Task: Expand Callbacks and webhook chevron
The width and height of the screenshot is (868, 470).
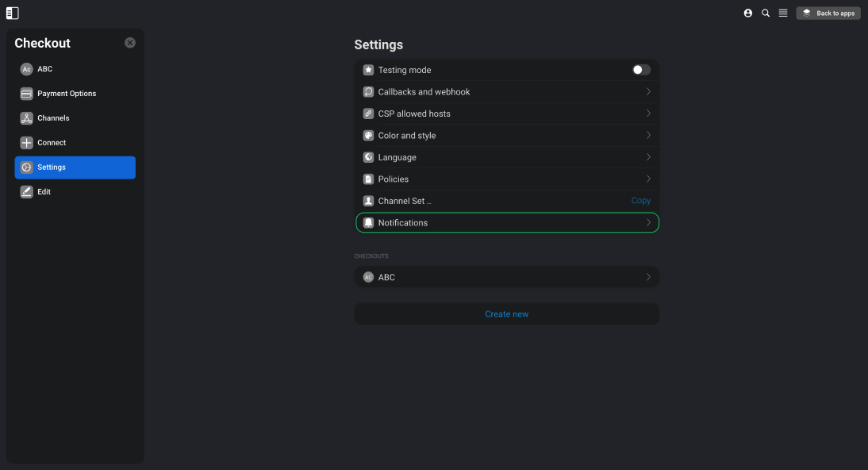Action: click(x=648, y=91)
